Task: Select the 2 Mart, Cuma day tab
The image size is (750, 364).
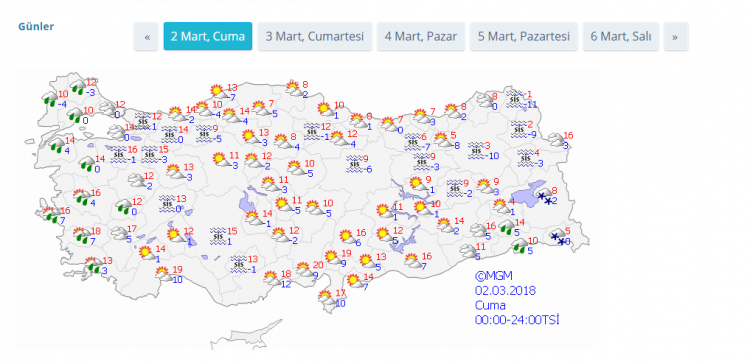Action: pyautogui.click(x=208, y=36)
